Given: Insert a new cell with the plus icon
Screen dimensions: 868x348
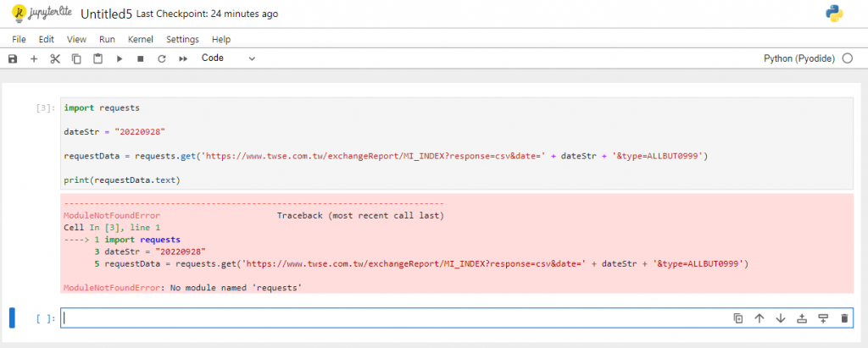Looking at the screenshot, I should coord(34,58).
